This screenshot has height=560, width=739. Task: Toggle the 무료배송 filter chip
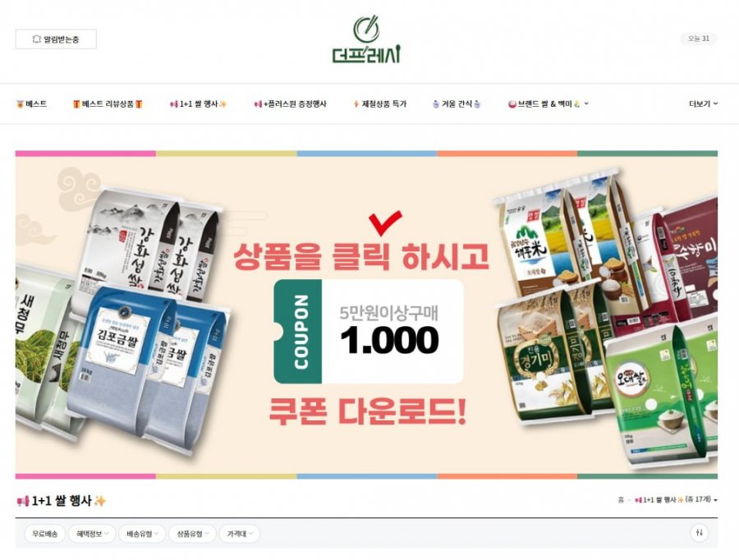(x=45, y=534)
